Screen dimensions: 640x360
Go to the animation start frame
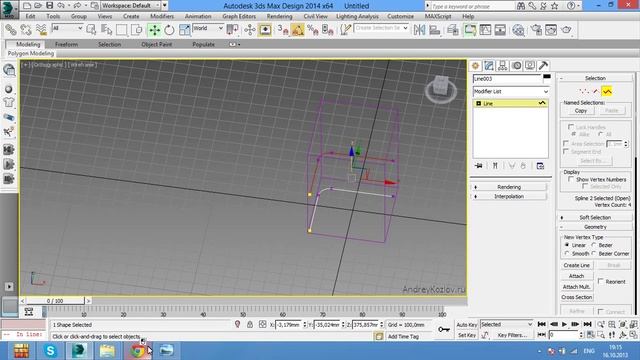point(542,324)
